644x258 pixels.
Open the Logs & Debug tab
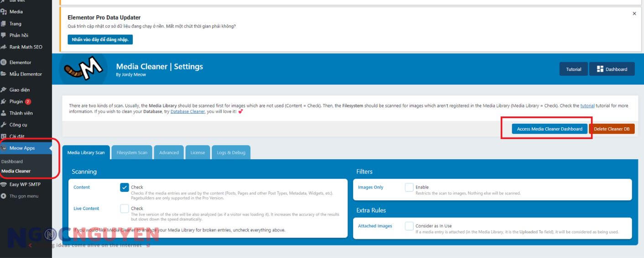(231, 153)
